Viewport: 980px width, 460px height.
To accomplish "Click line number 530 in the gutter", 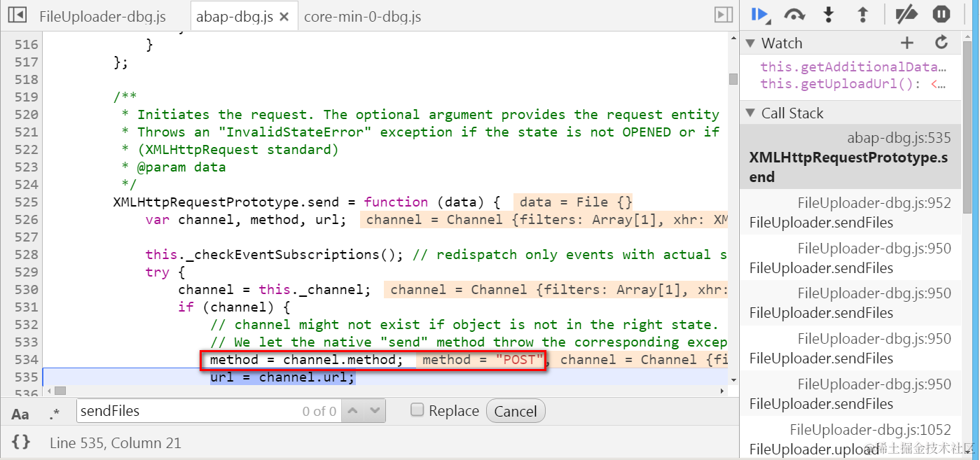I will tap(27, 290).
